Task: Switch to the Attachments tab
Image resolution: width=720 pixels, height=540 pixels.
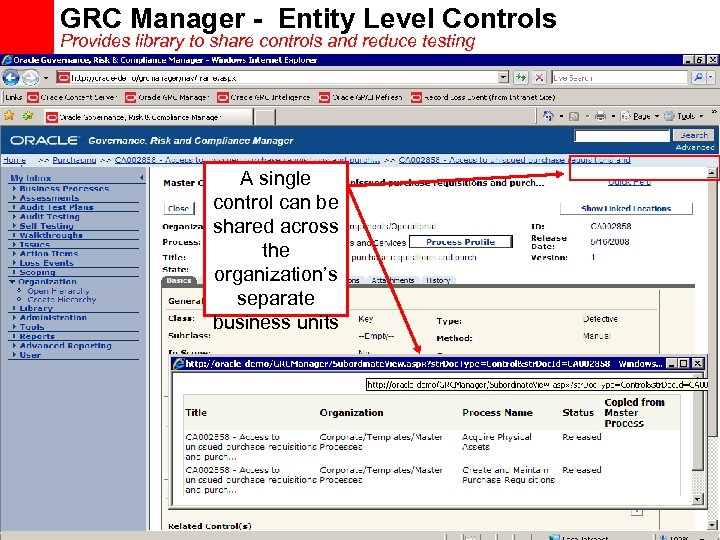Action: pos(393,280)
